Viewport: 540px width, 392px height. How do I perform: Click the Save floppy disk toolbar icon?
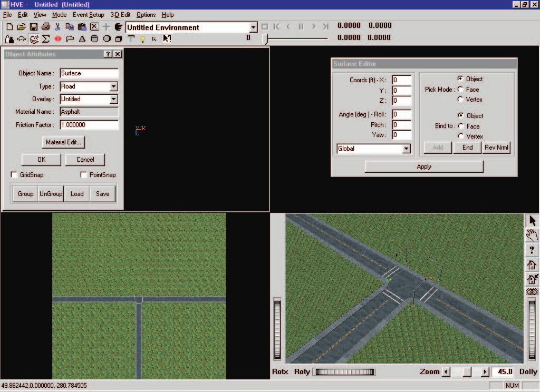click(33, 27)
